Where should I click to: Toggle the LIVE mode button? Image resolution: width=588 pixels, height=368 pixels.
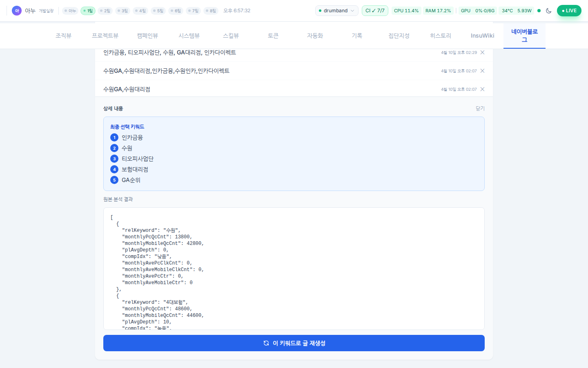pyautogui.click(x=569, y=11)
